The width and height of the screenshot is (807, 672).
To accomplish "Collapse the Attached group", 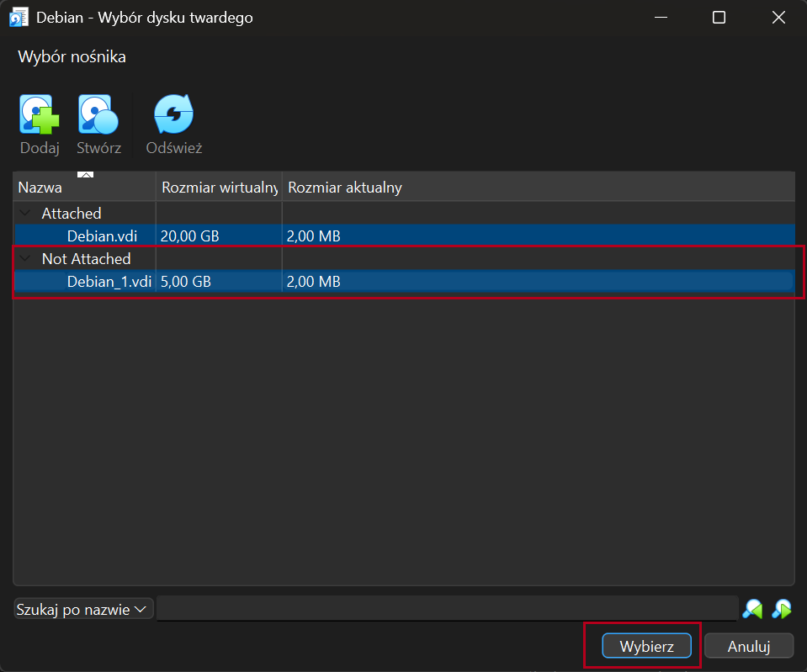I will click(27, 214).
